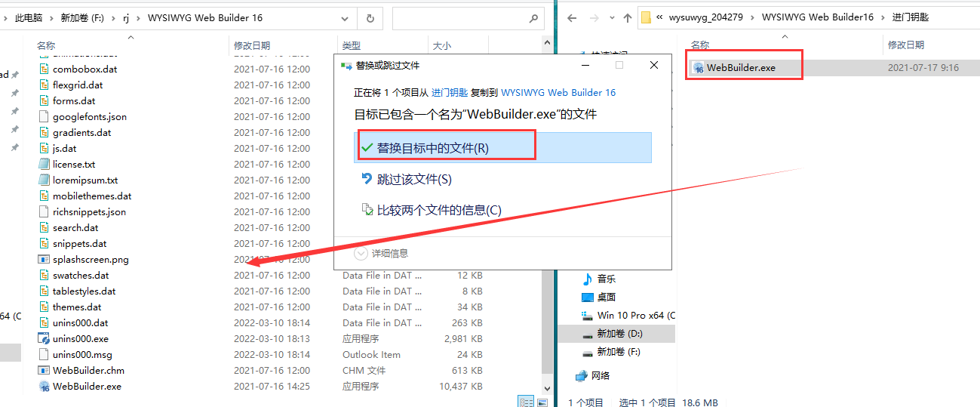This screenshot has width=980, height=407.
Task: Switch to details view icon in left window
Action: [x=526, y=402]
